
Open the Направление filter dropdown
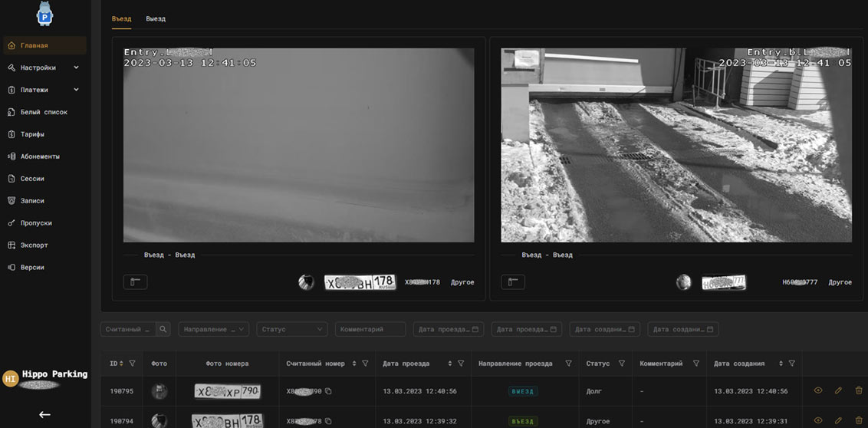coord(213,329)
